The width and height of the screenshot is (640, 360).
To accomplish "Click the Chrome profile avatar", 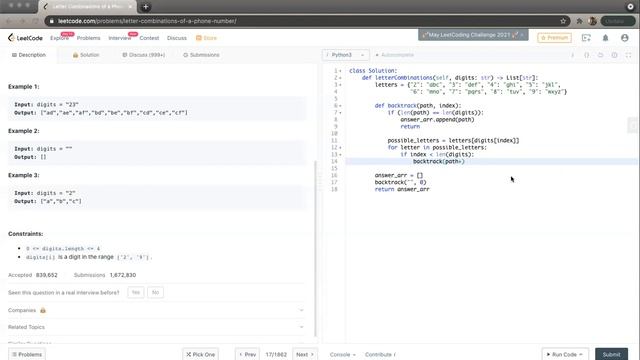I will click(x=593, y=21).
